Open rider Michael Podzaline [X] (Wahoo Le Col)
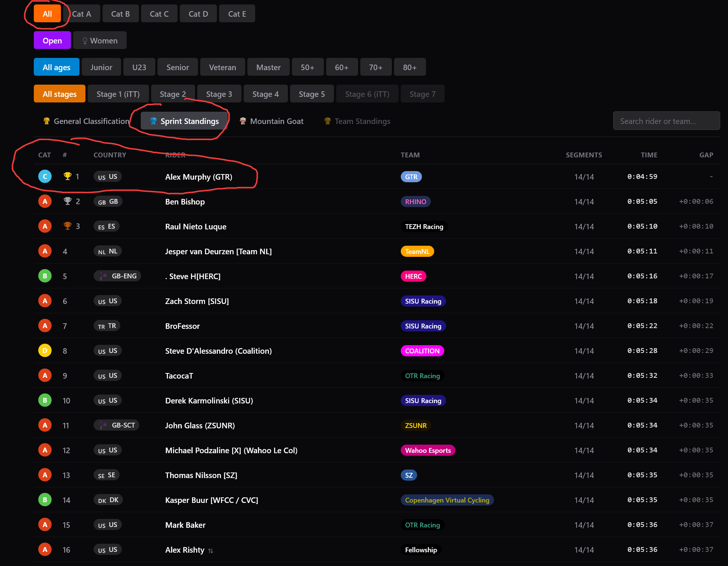728x566 pixels. click(x=231, y=450)
